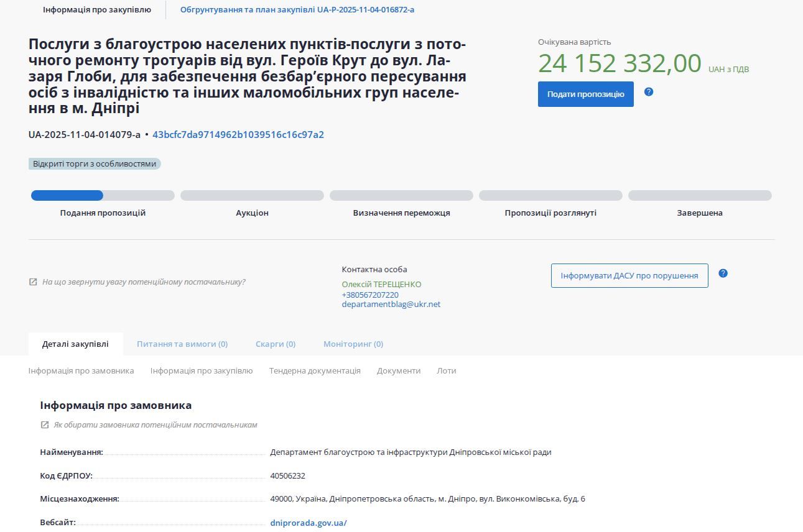Select the Тендерна документація section
803x532 pixels.
(x=314, y=370)
